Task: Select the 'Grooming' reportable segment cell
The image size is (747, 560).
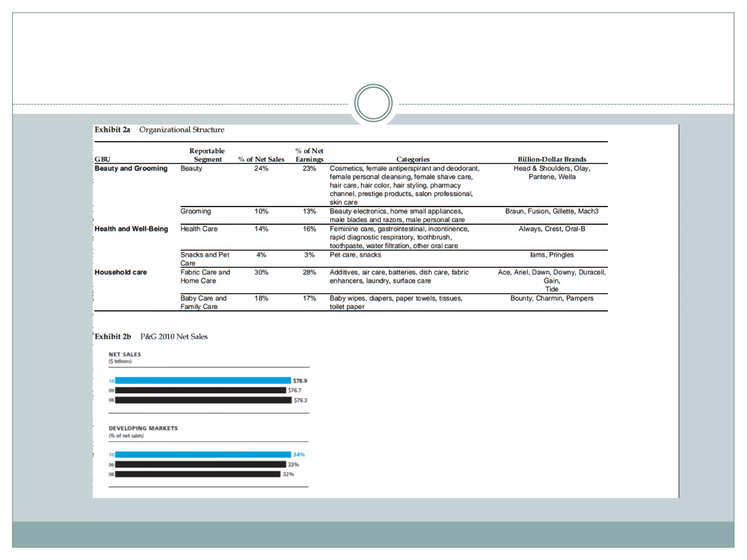Action: click(196, 211)
